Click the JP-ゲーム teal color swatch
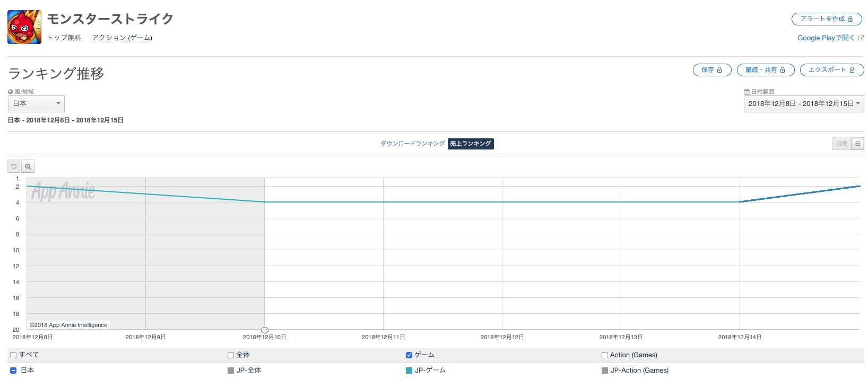Image resolution: width=868 pixels, height=388 pixels. 409,371
